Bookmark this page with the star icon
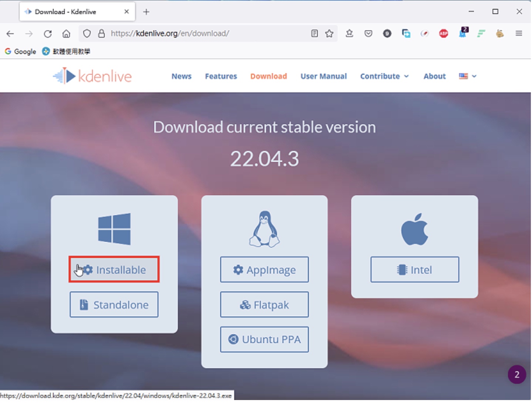This screenshot has height=403, width=532. point(329,34)
